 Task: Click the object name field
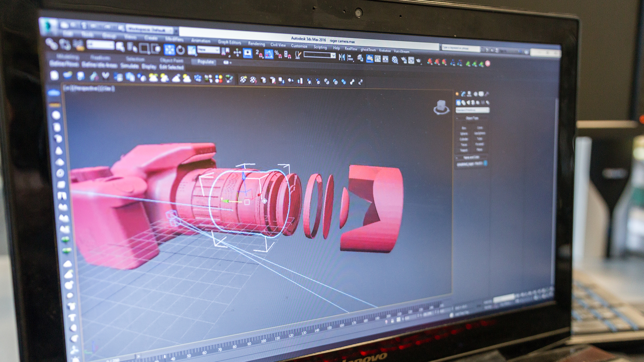(469, 164)
